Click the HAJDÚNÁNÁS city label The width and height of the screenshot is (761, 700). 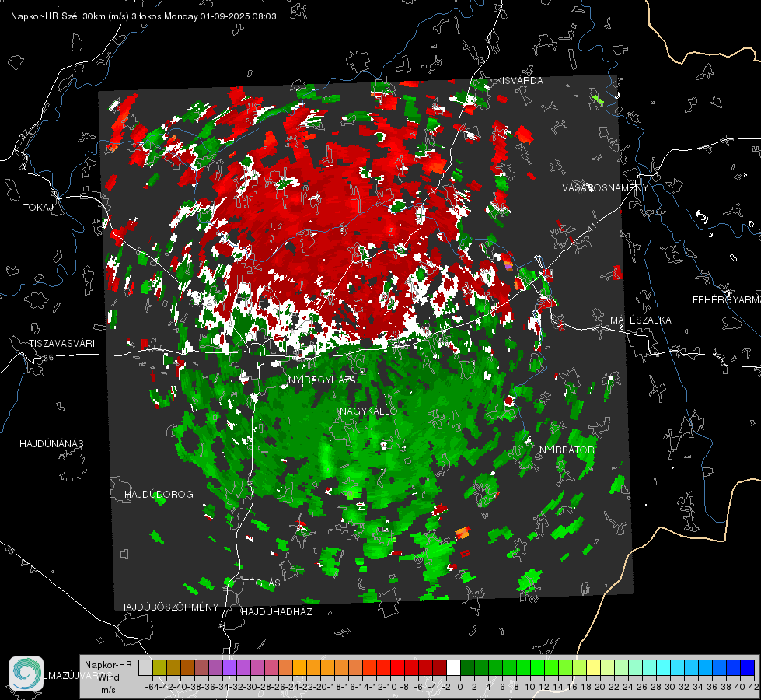[51, 444]
